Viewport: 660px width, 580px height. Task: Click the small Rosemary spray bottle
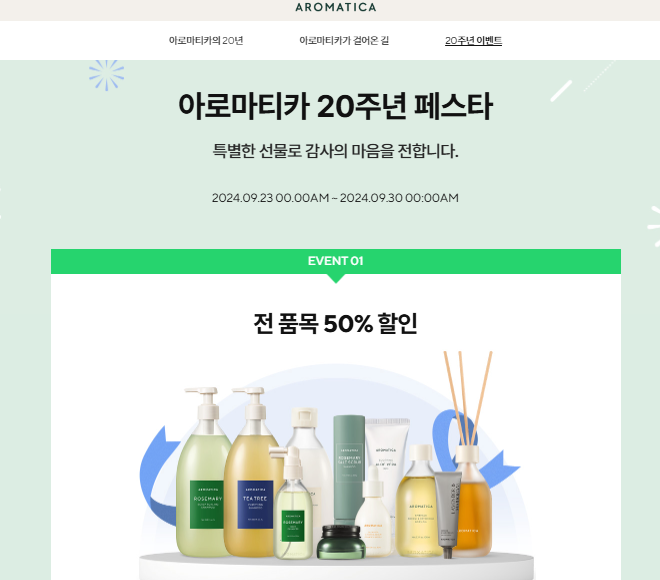click(x=292, y=505)
